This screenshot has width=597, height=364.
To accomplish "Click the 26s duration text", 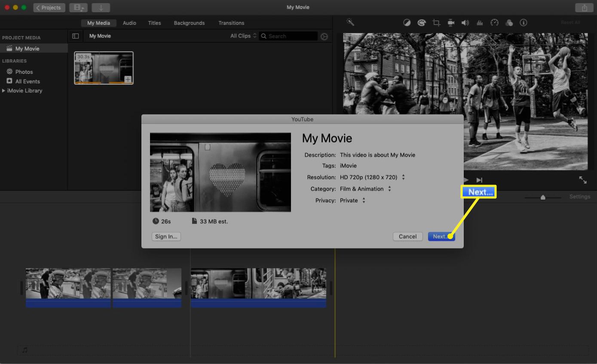I will point(166,221).
